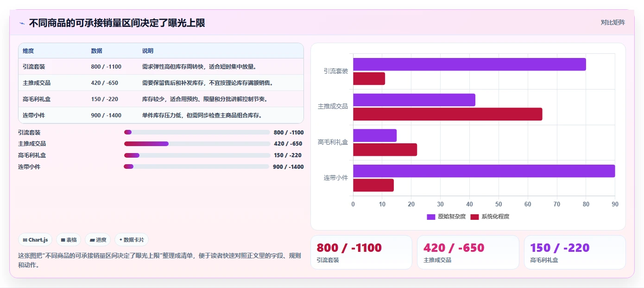
Task: Select the 连带小件 cell in the table
Action: click(34, 115)
